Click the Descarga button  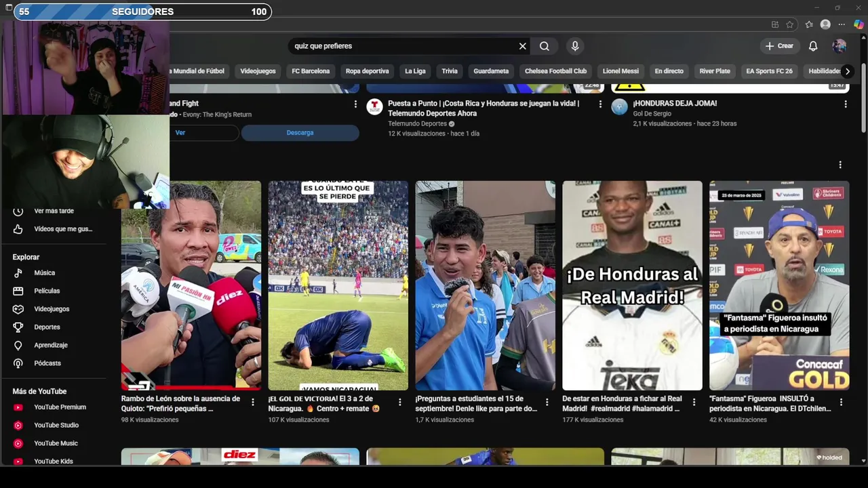pyautogui.click(x=300, y=133)
